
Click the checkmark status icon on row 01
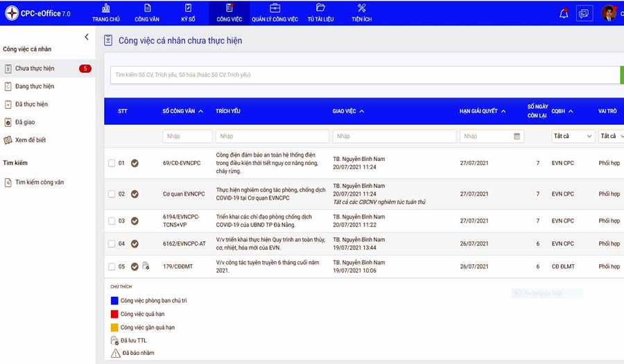[135, 164]
